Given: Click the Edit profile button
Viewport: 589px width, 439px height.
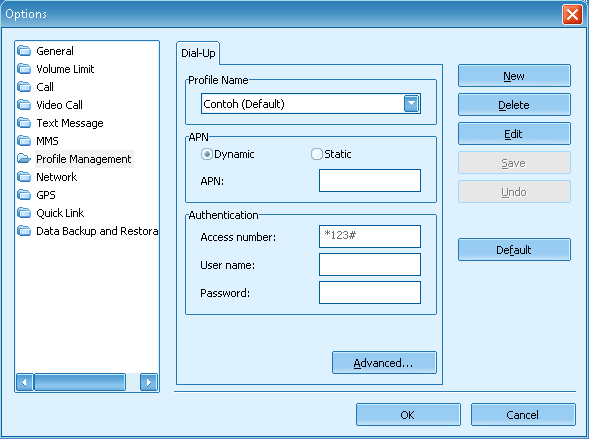Looking at the screenshot, I should 514,134.
